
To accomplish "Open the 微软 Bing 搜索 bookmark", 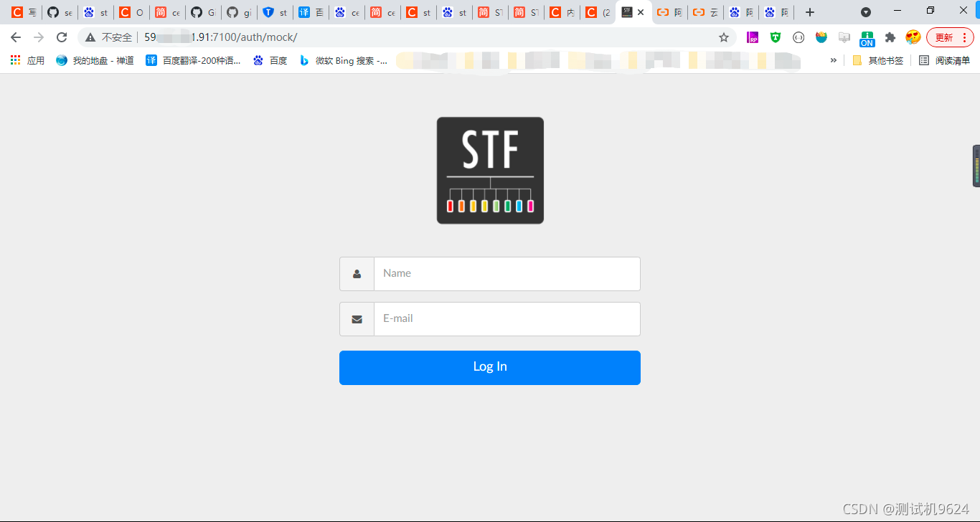I will [x=344, y=60].
